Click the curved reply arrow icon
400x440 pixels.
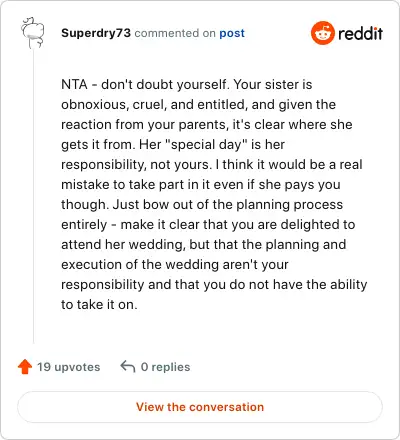(x=128, y=366)
